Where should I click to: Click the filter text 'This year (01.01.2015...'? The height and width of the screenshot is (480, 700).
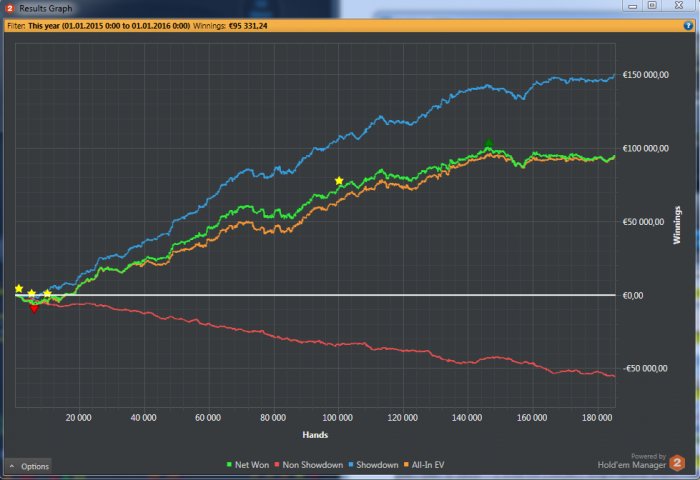(x=109, y=26)
